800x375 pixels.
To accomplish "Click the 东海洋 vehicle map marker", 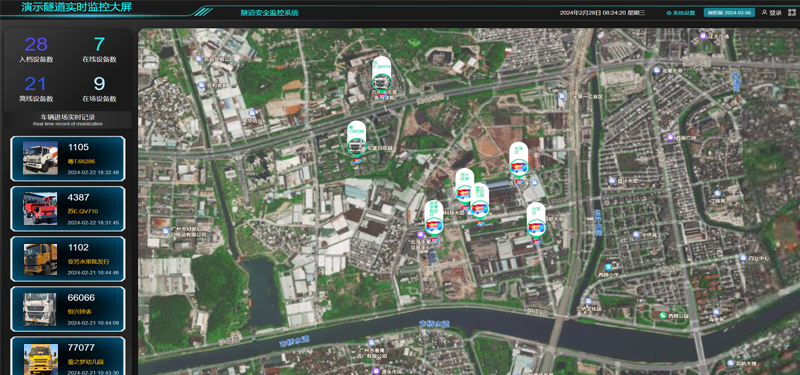I will point(519,160).
